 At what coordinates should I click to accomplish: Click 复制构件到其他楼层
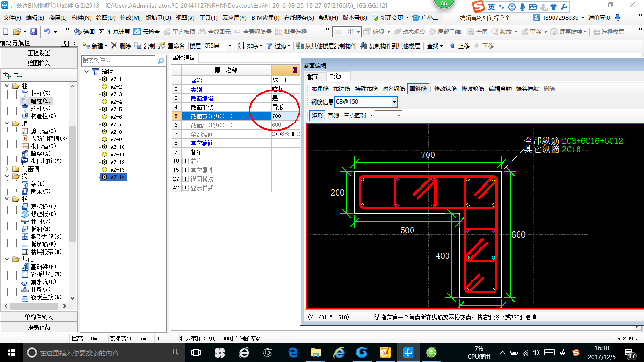click(390, 46)
